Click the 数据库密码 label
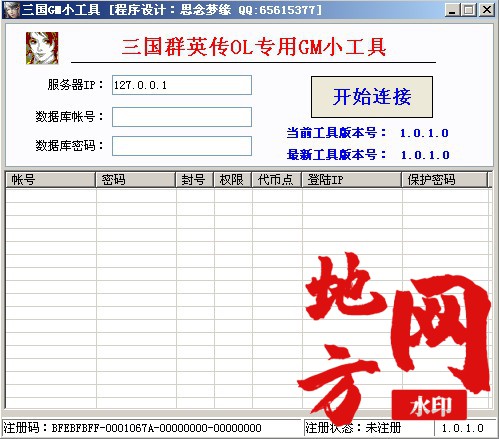The height and width of the screenshot is (439, 499). pos(69,146)
